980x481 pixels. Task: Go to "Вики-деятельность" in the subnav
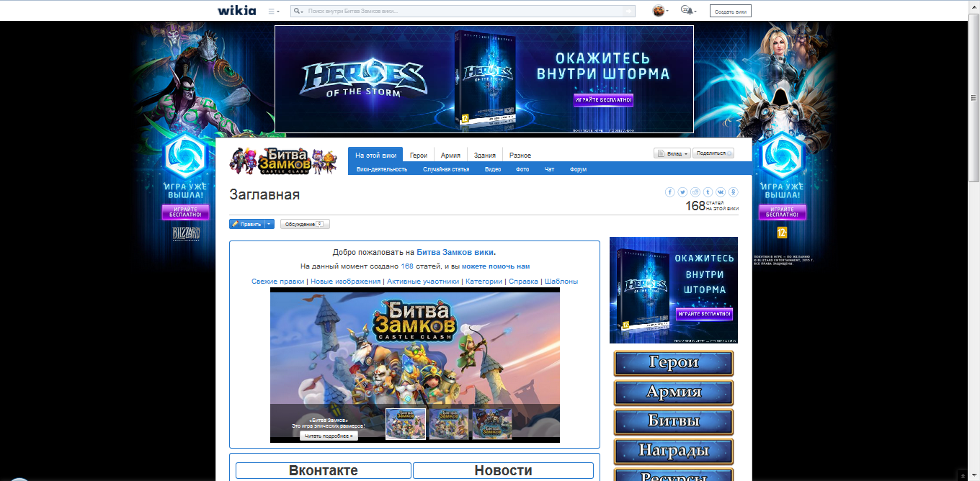point(382,169)
